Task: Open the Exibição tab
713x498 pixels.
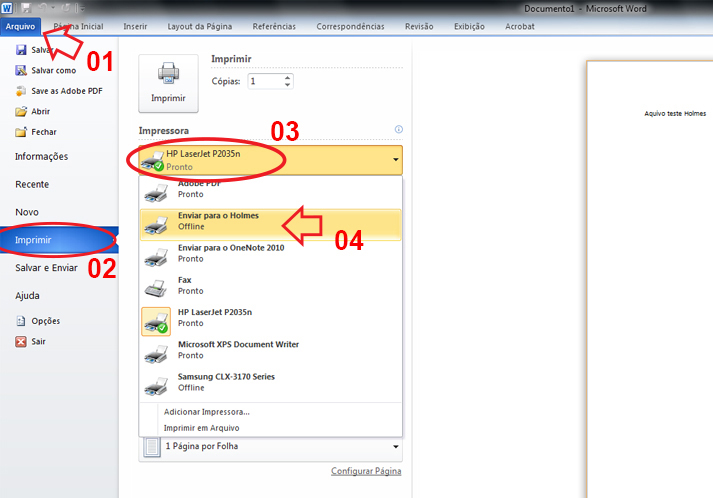Action: point(469,27)
